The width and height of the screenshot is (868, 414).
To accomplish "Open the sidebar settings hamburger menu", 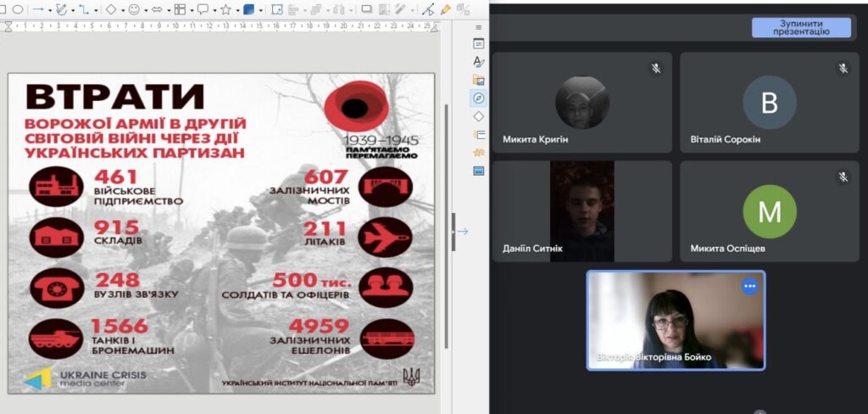I will click(x=479, y=27).
